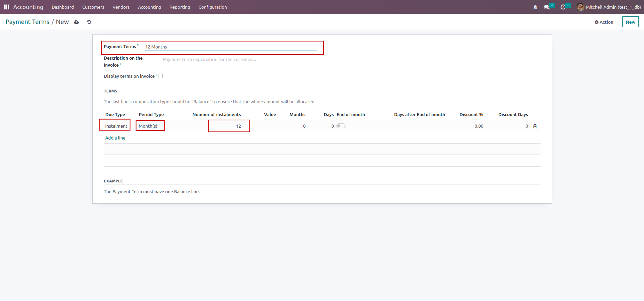Open the Configuration menu
Viewport: 644px width, 301px height.
213,7
